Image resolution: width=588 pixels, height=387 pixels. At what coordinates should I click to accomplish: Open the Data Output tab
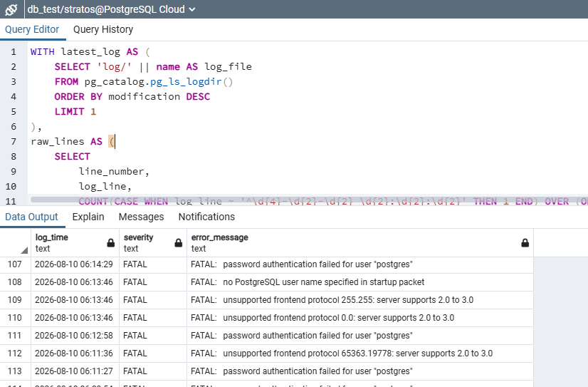tap(31, 217)
